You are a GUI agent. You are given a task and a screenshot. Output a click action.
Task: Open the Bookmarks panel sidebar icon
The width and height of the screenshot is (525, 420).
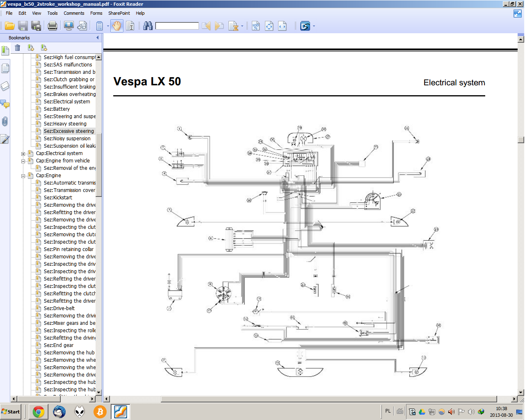coord(5,51)
